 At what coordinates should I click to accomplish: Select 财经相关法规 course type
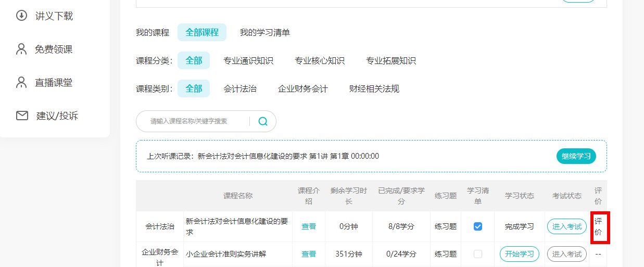(374, 88)
